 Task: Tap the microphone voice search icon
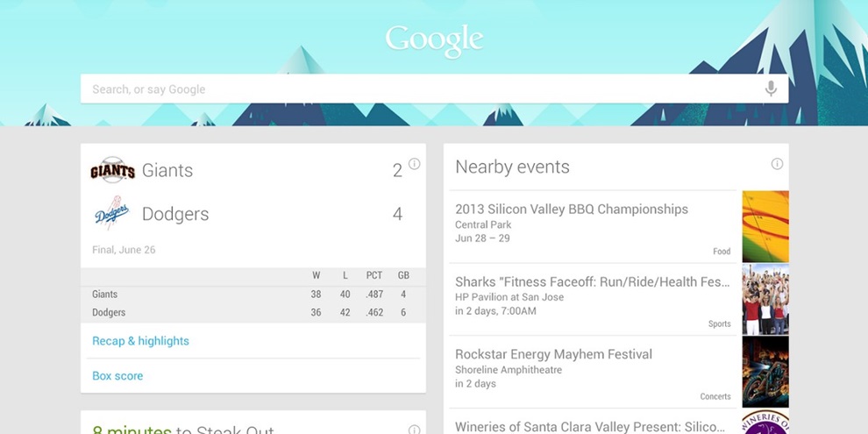click(x=771, y=89)
